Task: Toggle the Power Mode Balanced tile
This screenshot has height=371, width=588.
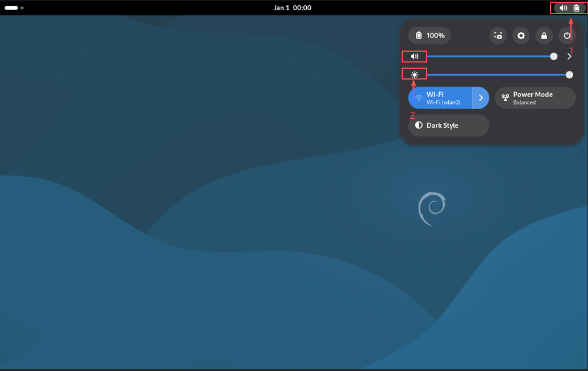Action: [x=535, y=98]
